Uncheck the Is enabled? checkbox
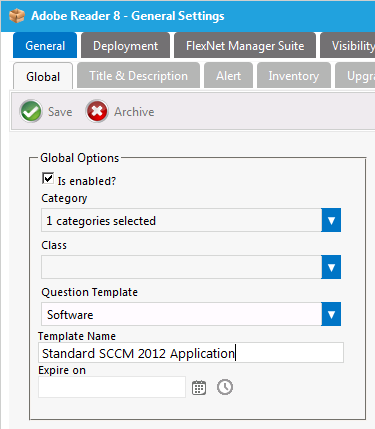The image size is (375, 429). pos(48,178)
